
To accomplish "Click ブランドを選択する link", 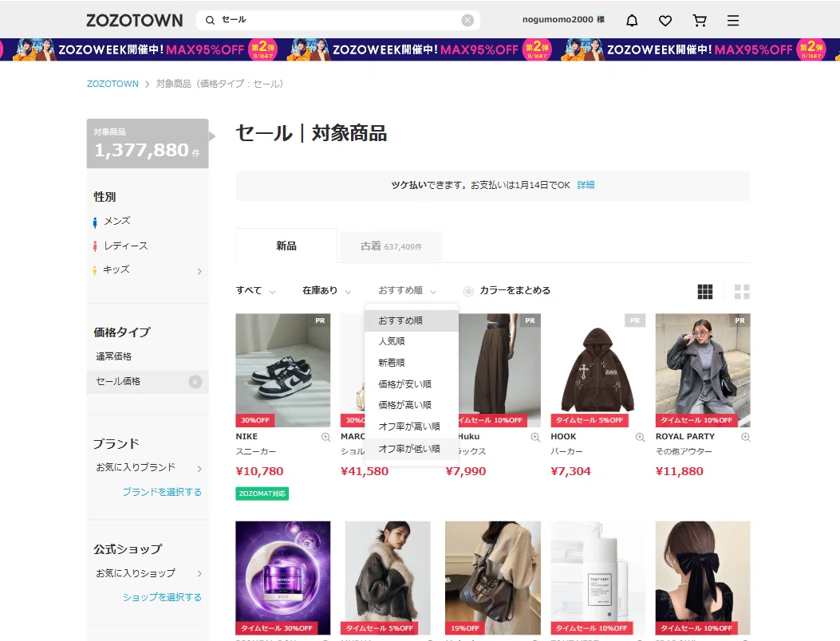I will [x=162, y=492].
